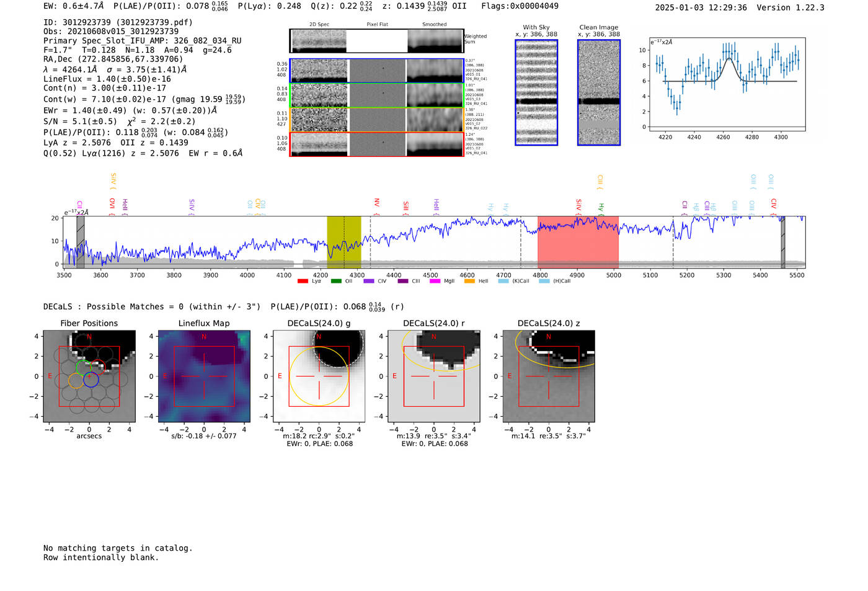868x591 pixels.
Task: Select the green-bordered fiber Pixel Flat cutout
Action: point(377,96)
